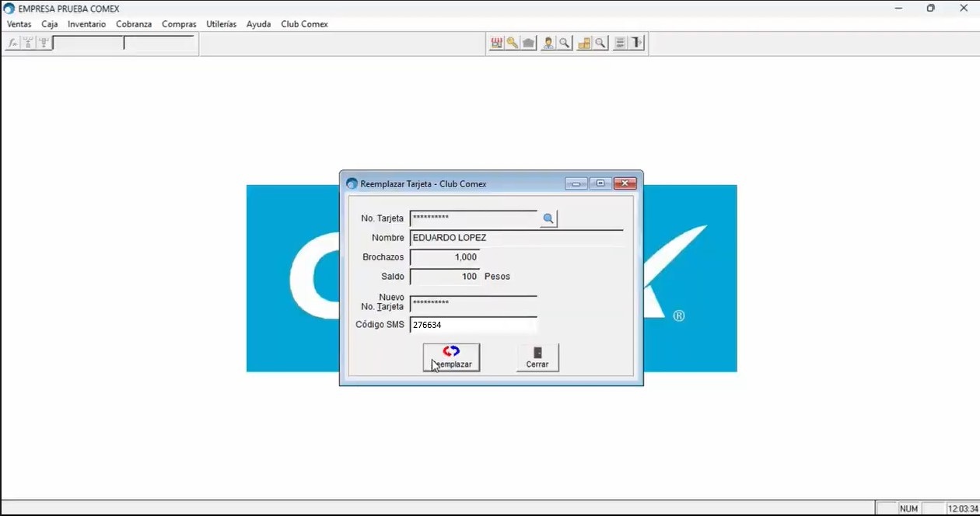Click the Reemplazar Tarjeta dialog title icon
Viewport: 980px width, 516px height.
click(x=352, y=184)
